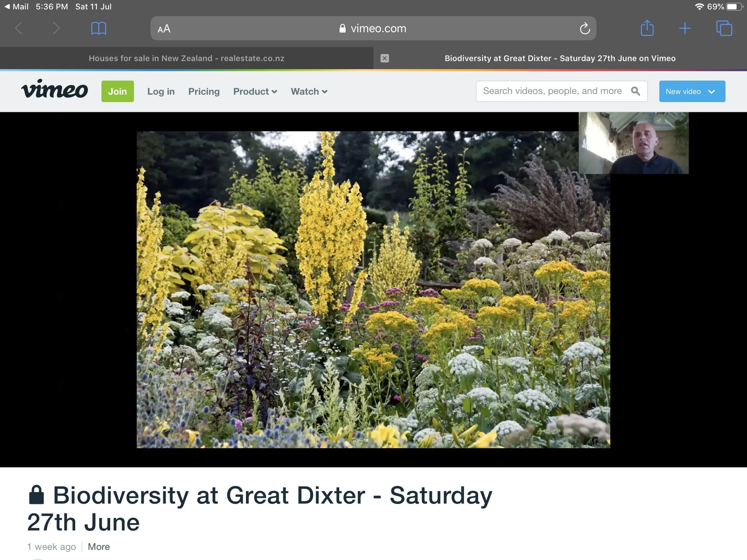Go back with the Safari back arrow
Viewport: 747px width, 560px height.
(19, 28)
